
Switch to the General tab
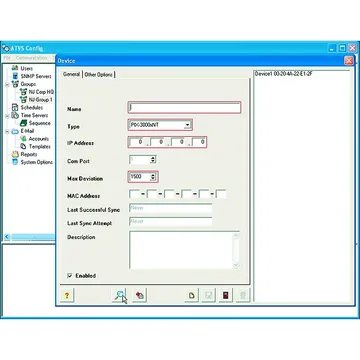(x=72, y=74)
